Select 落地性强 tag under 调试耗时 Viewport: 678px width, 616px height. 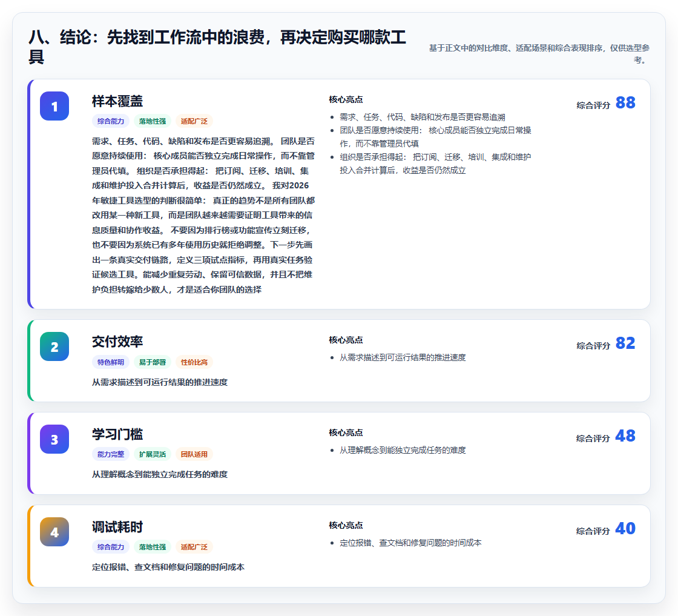click(x=152, y=547)
